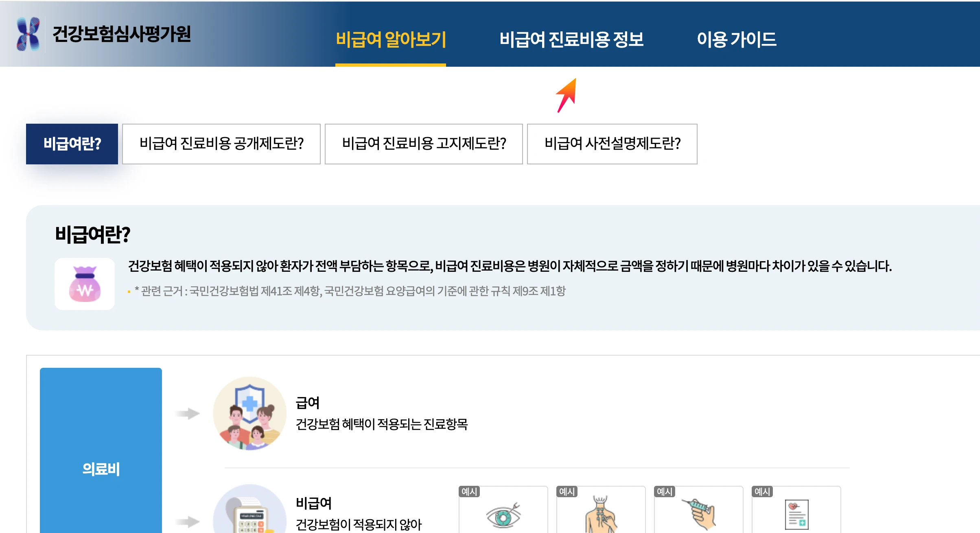Viewport: 980px width, 533px height.
Task: Open 비급여 사전설명제도란? section
Action: point(612,144)
